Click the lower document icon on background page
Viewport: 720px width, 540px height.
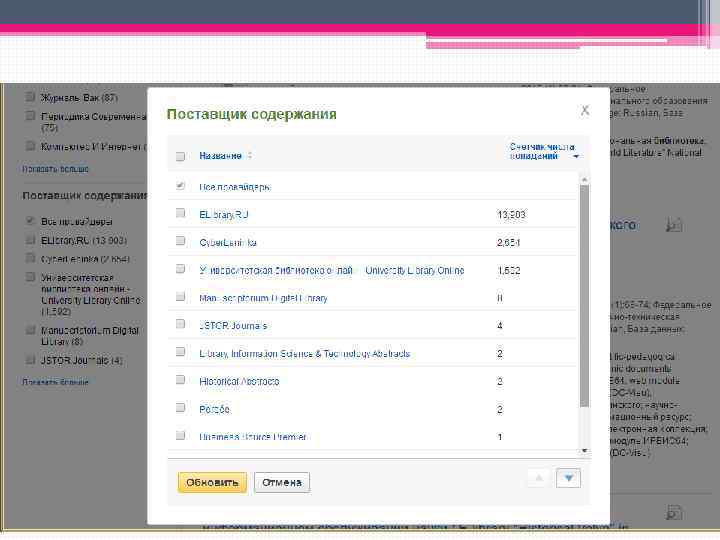pyautogui.click(x=675, y=512)
